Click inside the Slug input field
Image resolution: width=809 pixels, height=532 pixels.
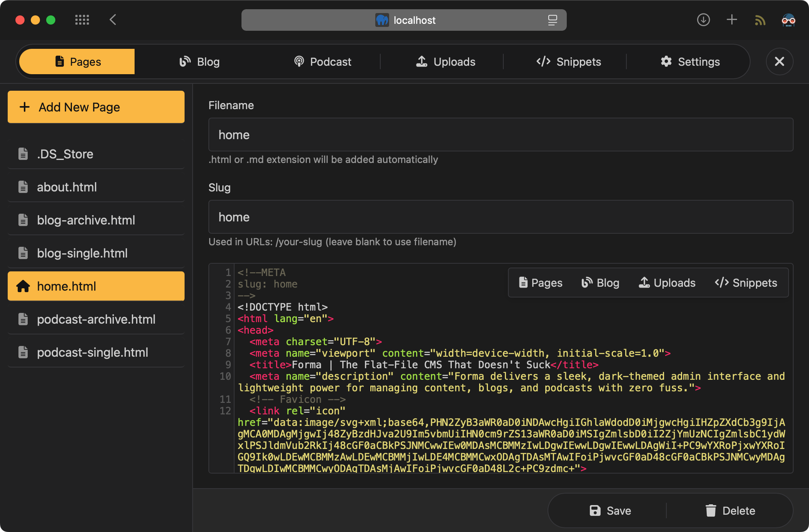(x=500, y=217)
